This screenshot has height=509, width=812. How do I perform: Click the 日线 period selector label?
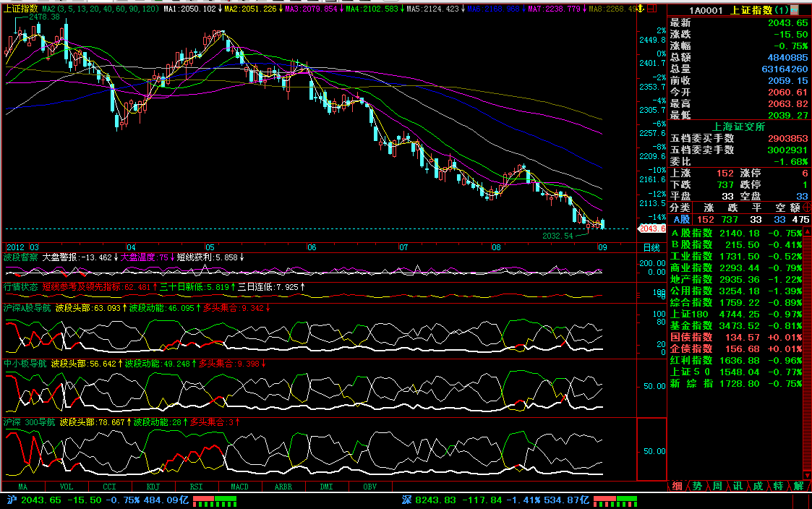tap(651, 247)
